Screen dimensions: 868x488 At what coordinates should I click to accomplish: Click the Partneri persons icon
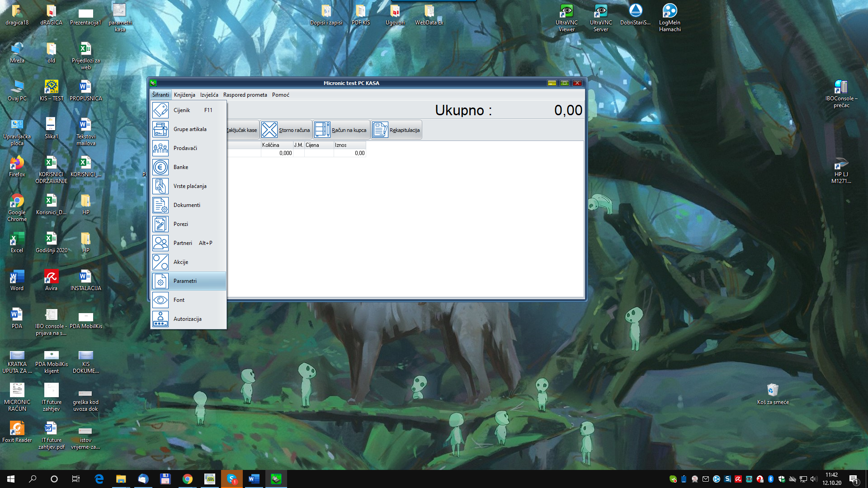tap(160, 243)
